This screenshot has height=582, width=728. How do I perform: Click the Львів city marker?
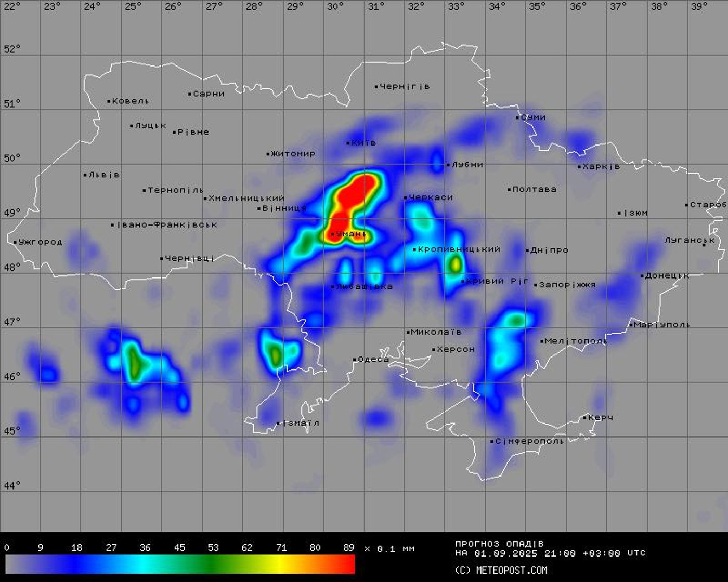pyautogui.click(x=85, y=175)
